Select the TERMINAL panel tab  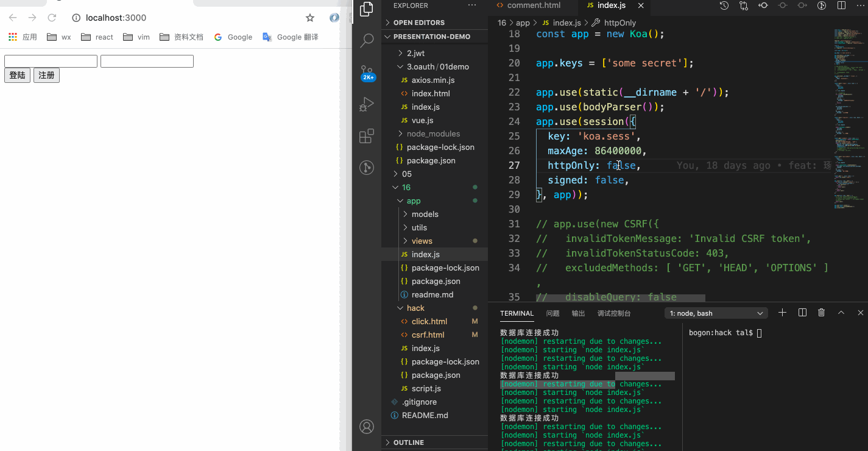[x=517, y=313]
